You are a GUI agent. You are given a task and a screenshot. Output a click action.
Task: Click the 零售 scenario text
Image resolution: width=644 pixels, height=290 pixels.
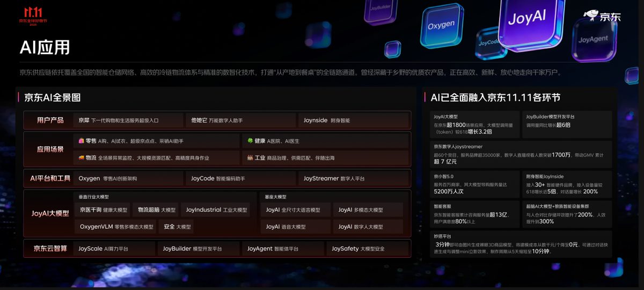coord(134,141)
